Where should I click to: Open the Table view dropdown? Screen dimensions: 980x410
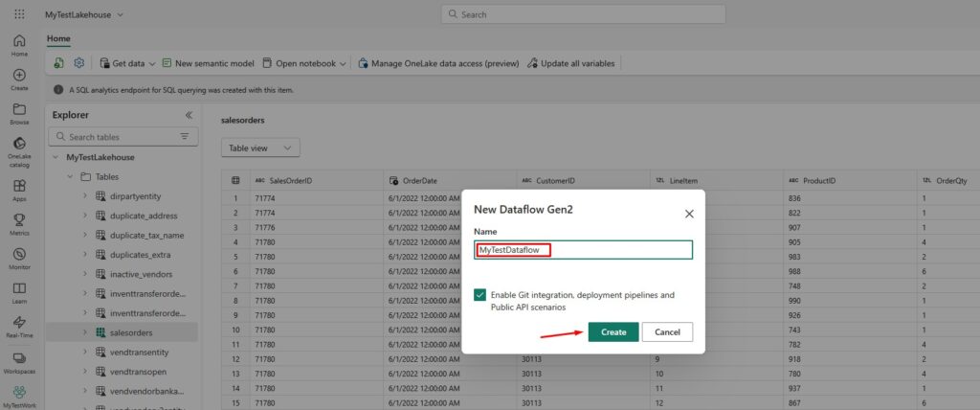(260, 148)
